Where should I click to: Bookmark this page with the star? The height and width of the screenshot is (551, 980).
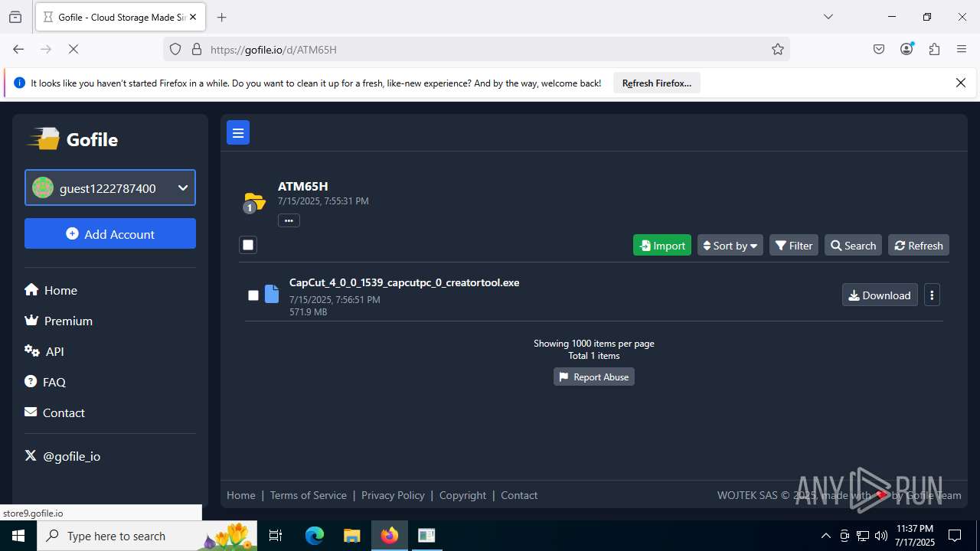pos(778,49)
